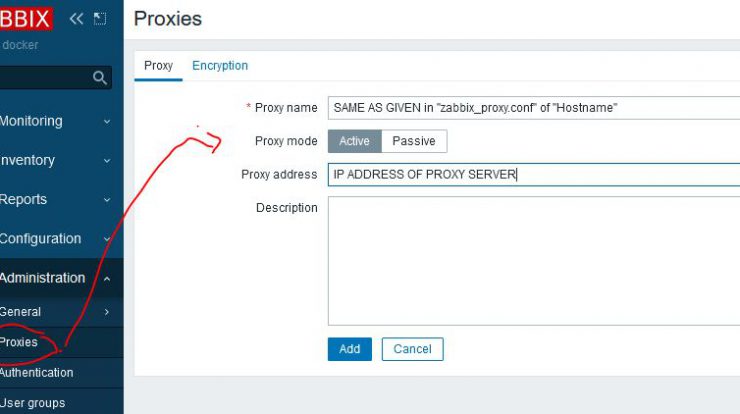Toggle kiosk mode icon beside collapse arrows

[x=100, y=19]
